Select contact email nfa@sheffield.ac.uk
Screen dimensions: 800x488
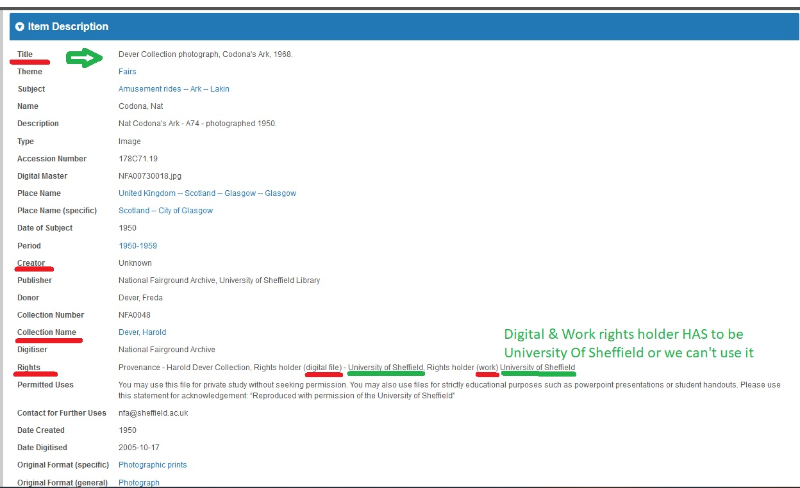(x=153, y=413)
